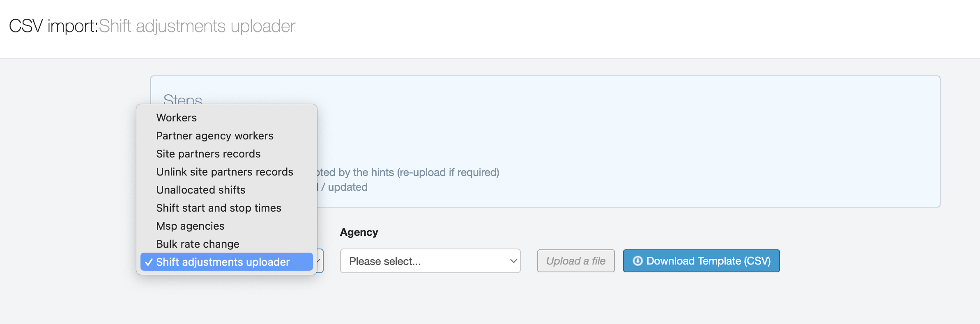The width and height of the screenshot is (980, 324).
Task: Click the Agency dropdown chevron arrow
Action: click(513, 261)
